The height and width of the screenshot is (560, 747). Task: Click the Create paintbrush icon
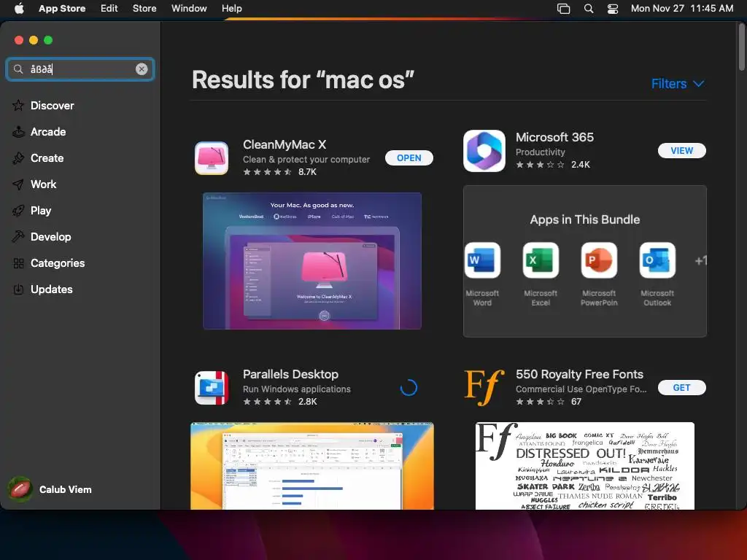point(18,157)
